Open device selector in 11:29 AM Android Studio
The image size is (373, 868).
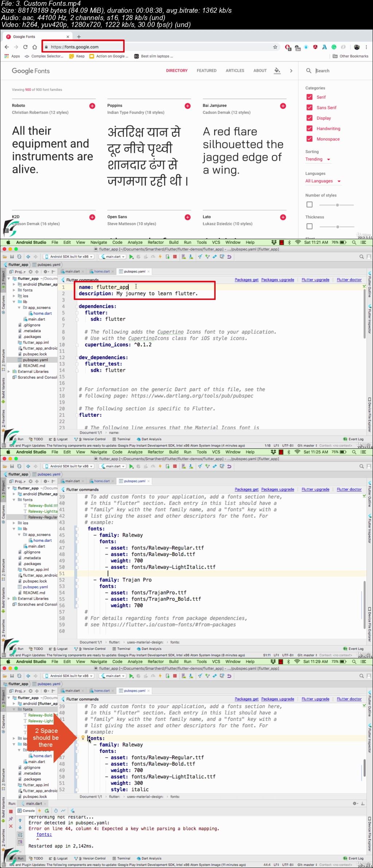pos(69,676)
